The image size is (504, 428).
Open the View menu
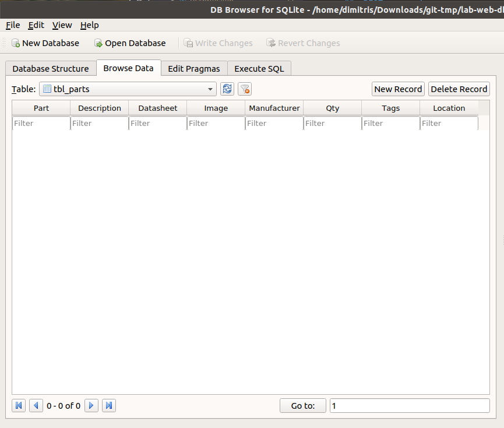click(x=62, y=25)
